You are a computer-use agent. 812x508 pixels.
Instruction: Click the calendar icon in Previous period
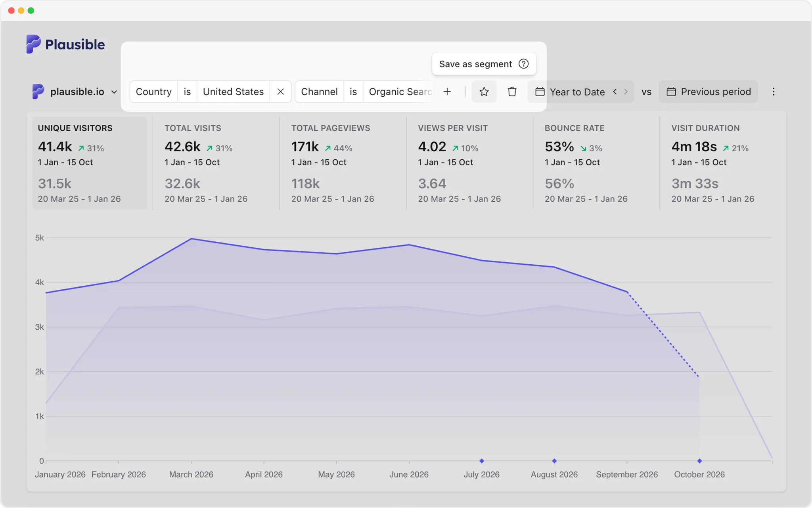[x=671, y=92]
